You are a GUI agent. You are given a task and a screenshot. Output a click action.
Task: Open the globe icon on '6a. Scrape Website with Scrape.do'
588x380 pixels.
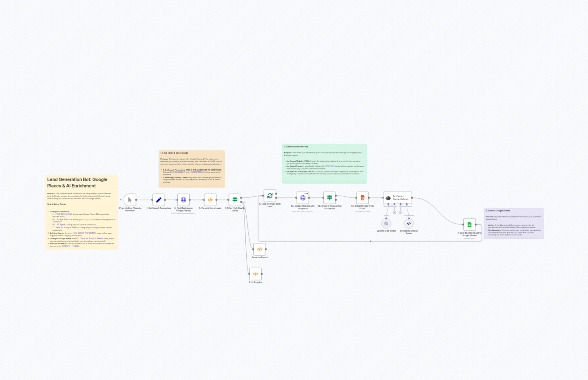click(303, 197)
